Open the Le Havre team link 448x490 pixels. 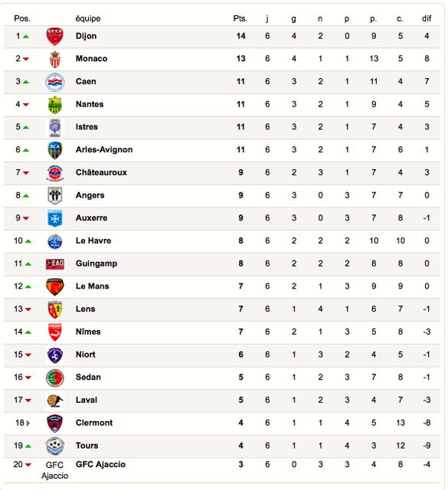tap(93, 240)
